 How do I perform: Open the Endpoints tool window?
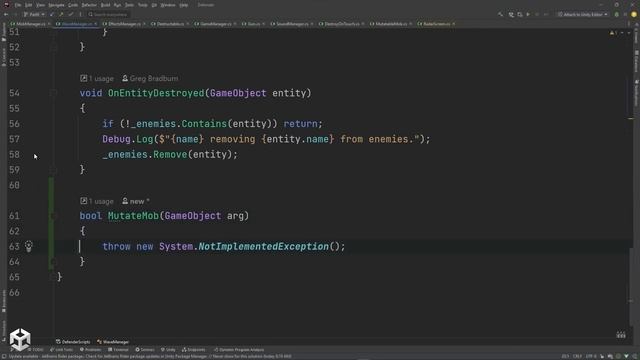(x=194, y=350)
